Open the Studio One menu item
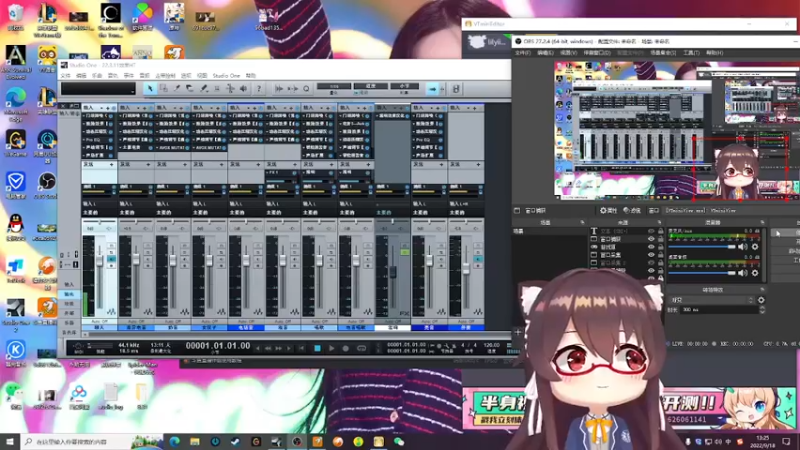This screenshot has height=450, width=800. pos(226,76)
